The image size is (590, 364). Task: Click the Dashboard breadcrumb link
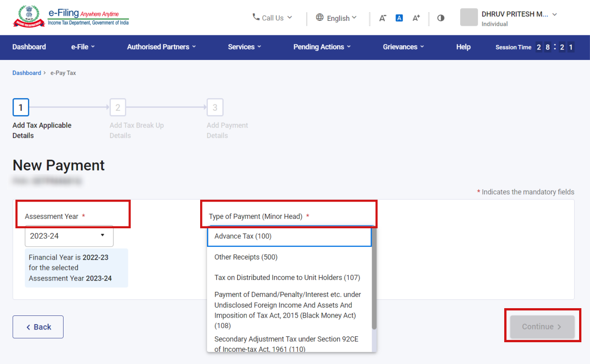pos(26,73)
